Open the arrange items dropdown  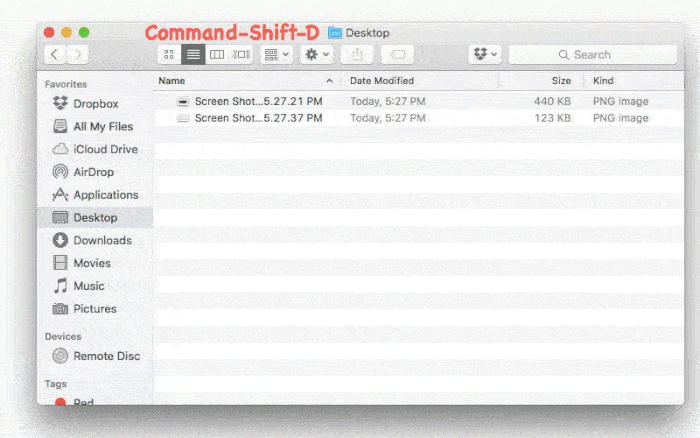click(277, 54)
